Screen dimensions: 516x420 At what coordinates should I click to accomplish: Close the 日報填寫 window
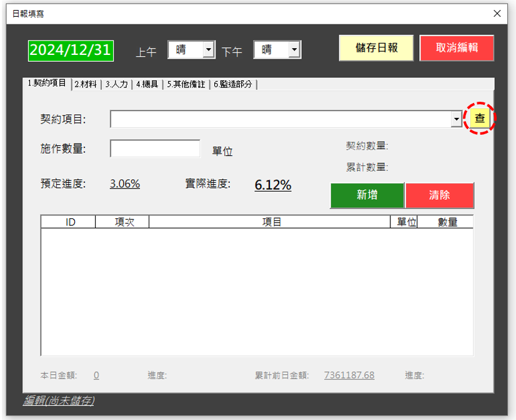(x=497, y=14)
